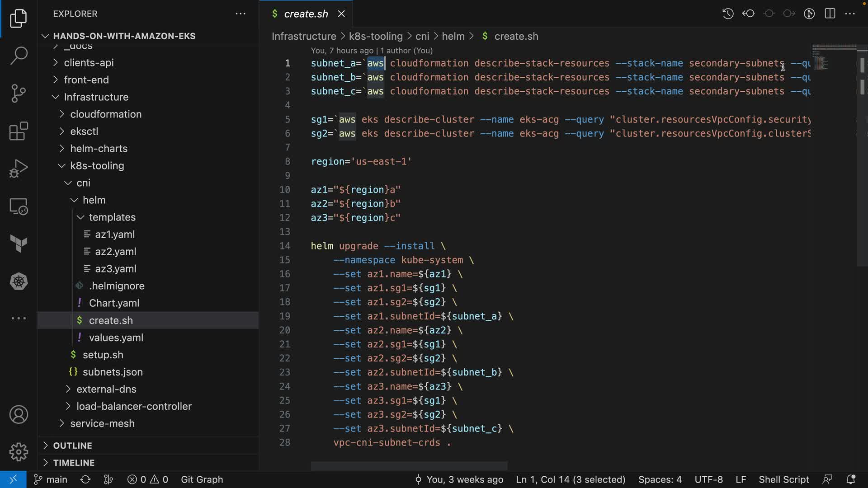Expand the OUTLINE section

(x=72, y=446)
